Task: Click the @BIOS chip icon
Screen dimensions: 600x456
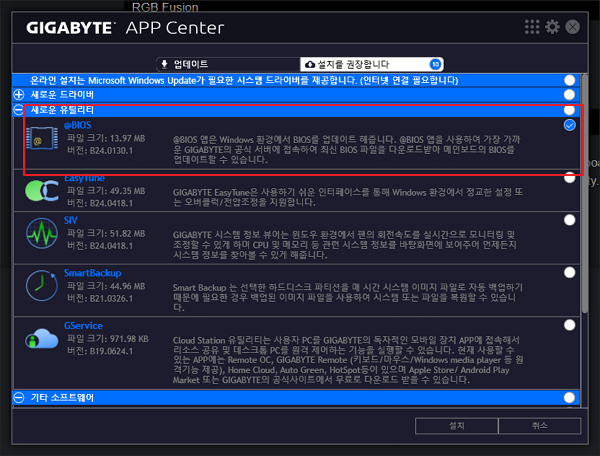Action: (42, 138)
